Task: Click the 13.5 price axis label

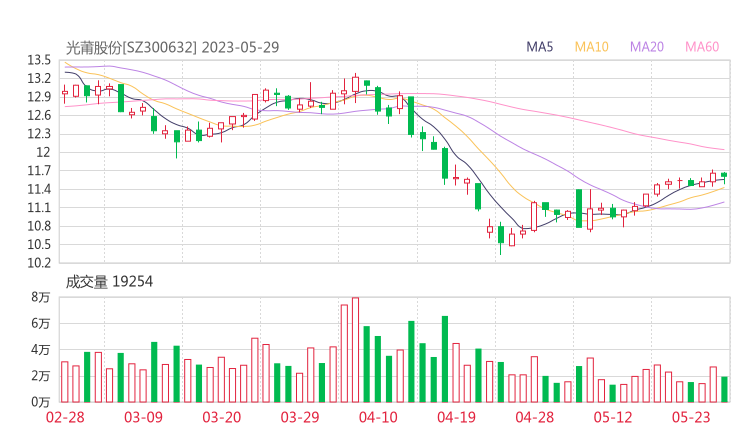Action: [39, 60]
